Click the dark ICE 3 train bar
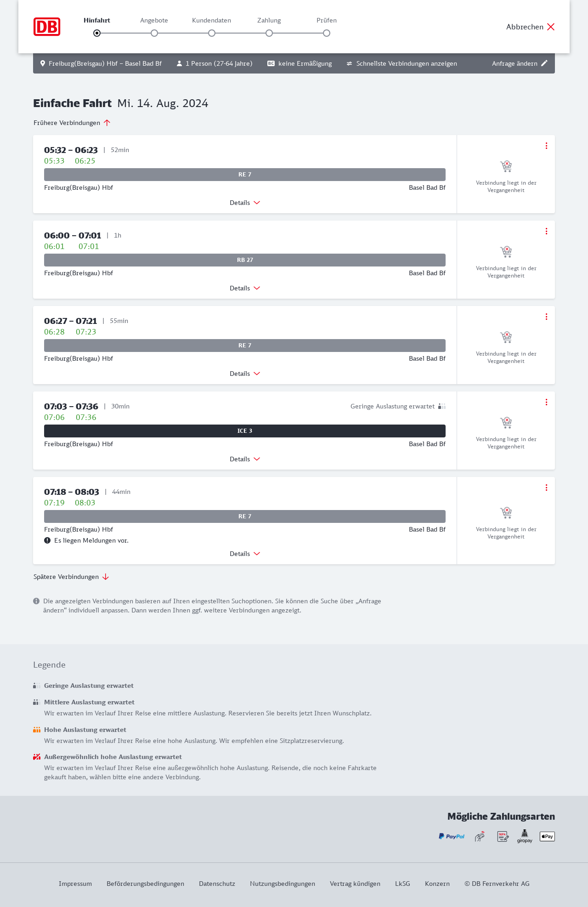Image resolution: width=588 pixels, height=907 pixels. (x=245, y=431)
